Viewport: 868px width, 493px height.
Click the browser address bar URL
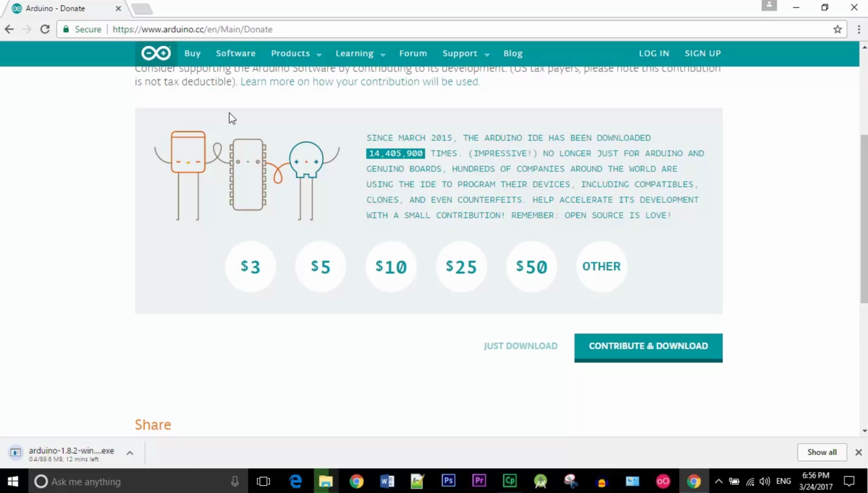click(x=192, y=29)
